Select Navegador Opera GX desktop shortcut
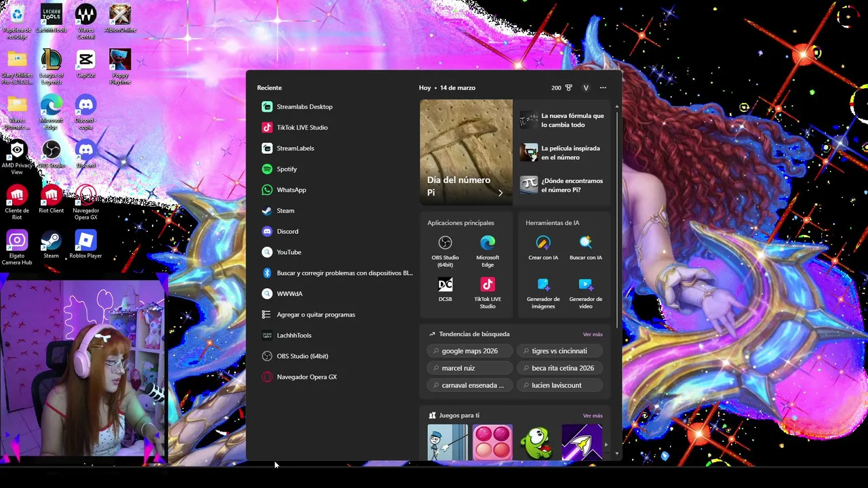 coord(85,203)
